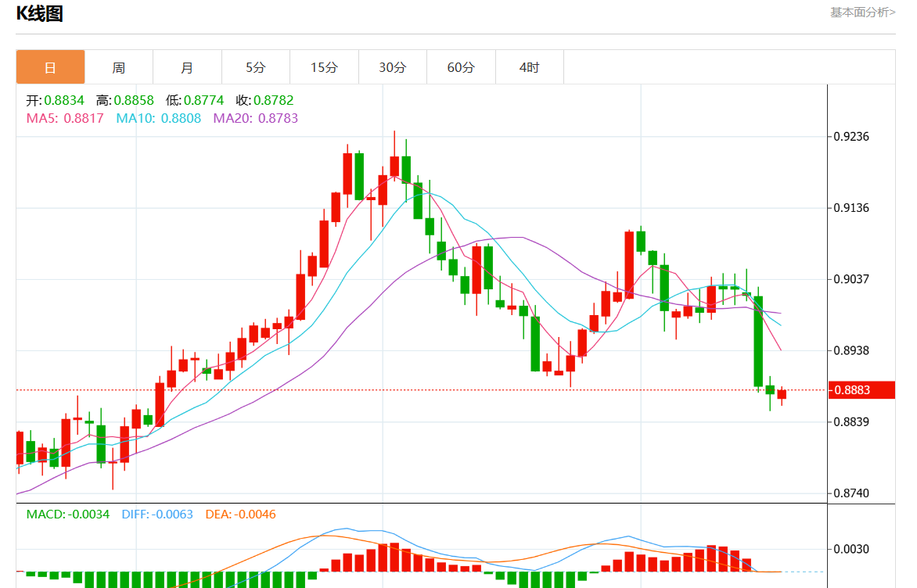Click the DEA: -0.0046 indicator label
The width and height of the screenshot is (917, 588).
pyautogui.click(x=240, y=514)
